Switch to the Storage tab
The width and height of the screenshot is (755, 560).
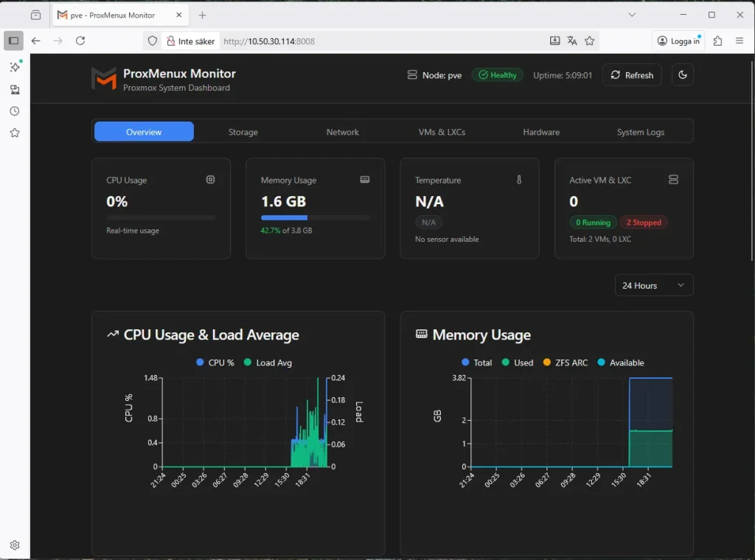click(x=243, y=132)
